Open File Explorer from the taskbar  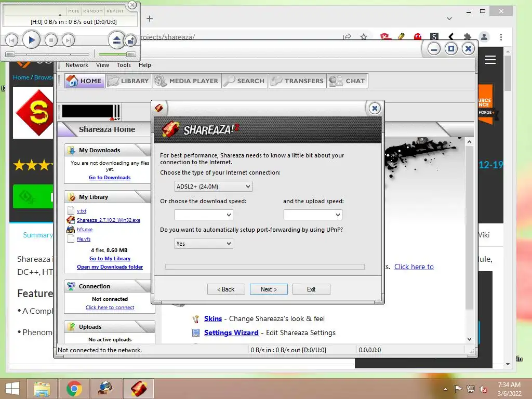[x=42, y=389]
